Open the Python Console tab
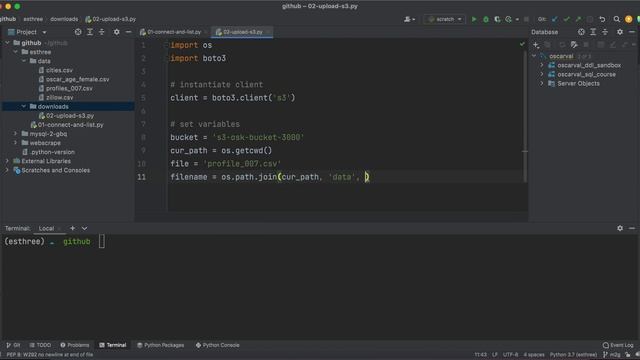The image size is (640, 360). [218, 345]
